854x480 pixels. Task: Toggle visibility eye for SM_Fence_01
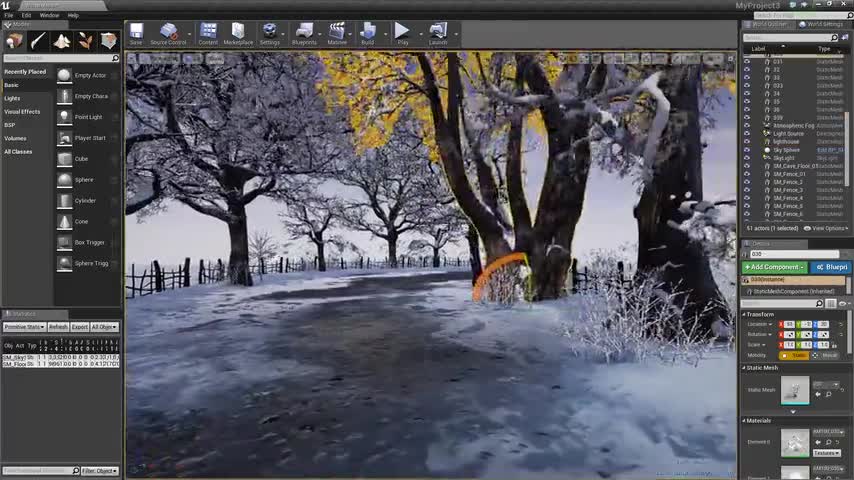pos(747,174)
